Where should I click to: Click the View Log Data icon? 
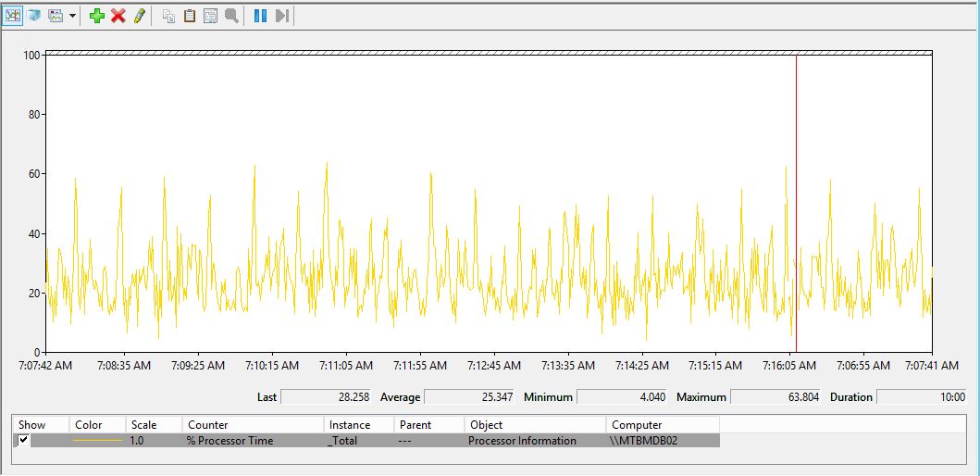(33, 16)
